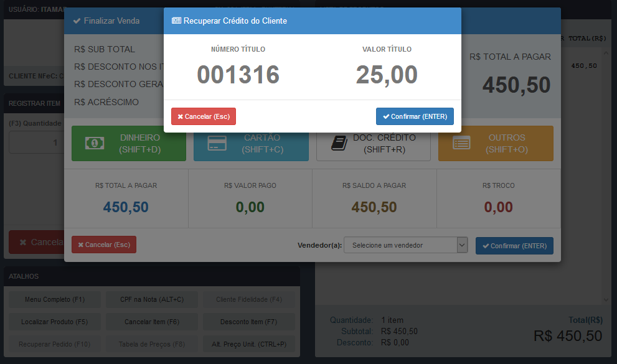Click the red Cancelar button behind the dialog
The image size is (617, 364).
(37, 242)
